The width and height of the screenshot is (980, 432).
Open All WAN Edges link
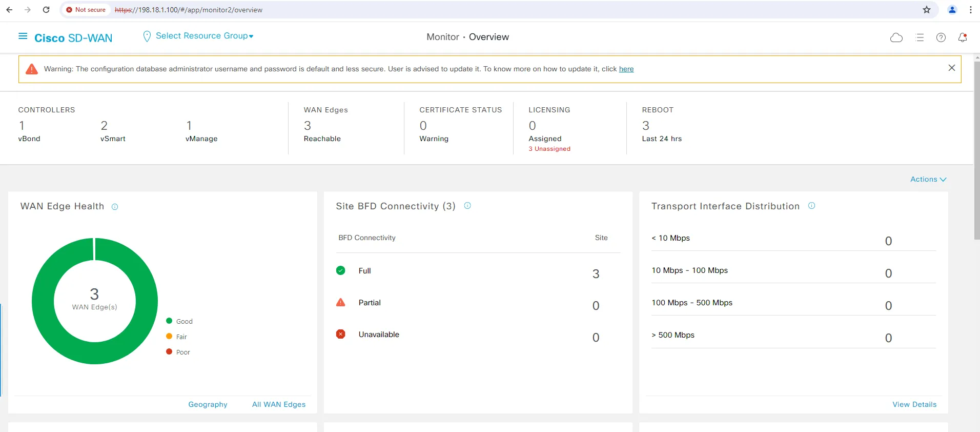click(x=278, y=404)
